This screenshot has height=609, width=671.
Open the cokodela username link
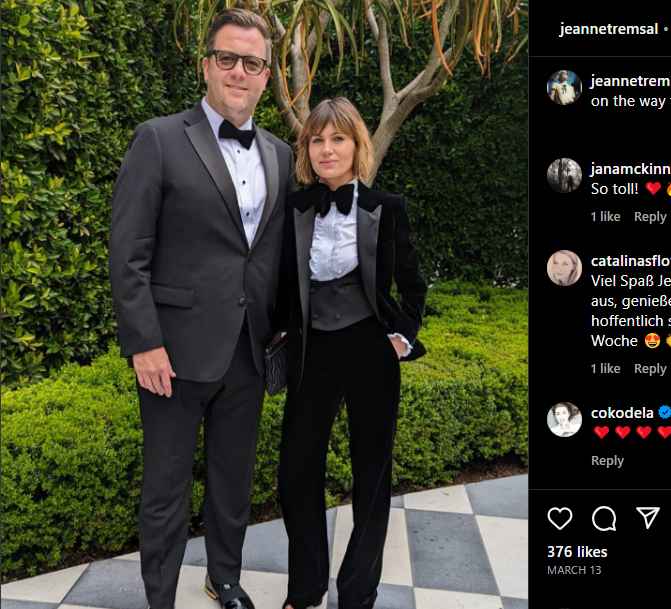tap(622, 412)
